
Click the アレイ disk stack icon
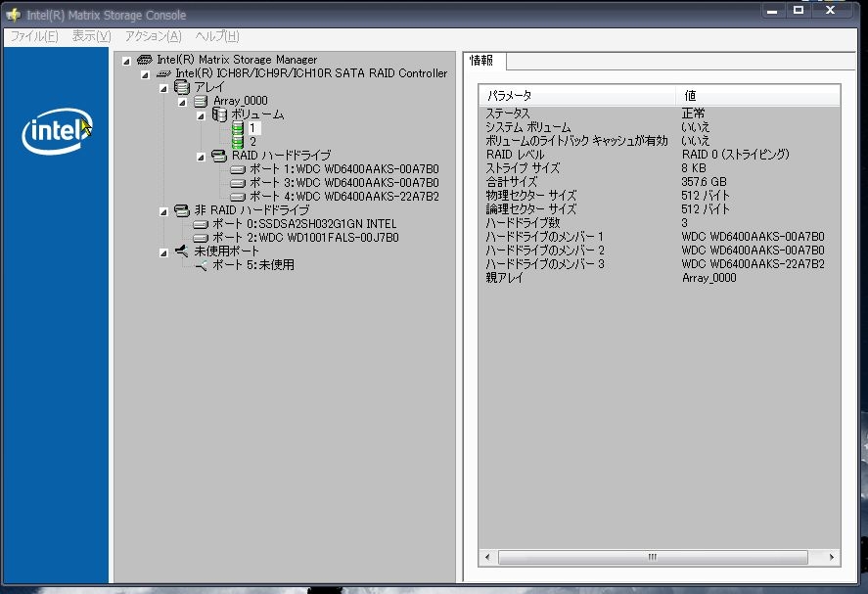tap(182, 87)
